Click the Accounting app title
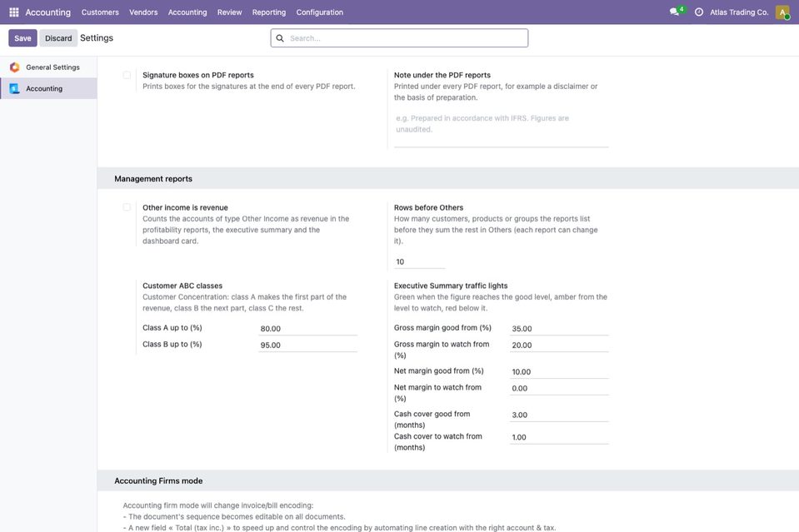The height and width of the screenshot is (532, 799). pyautogui.click(x=47, y=12)
